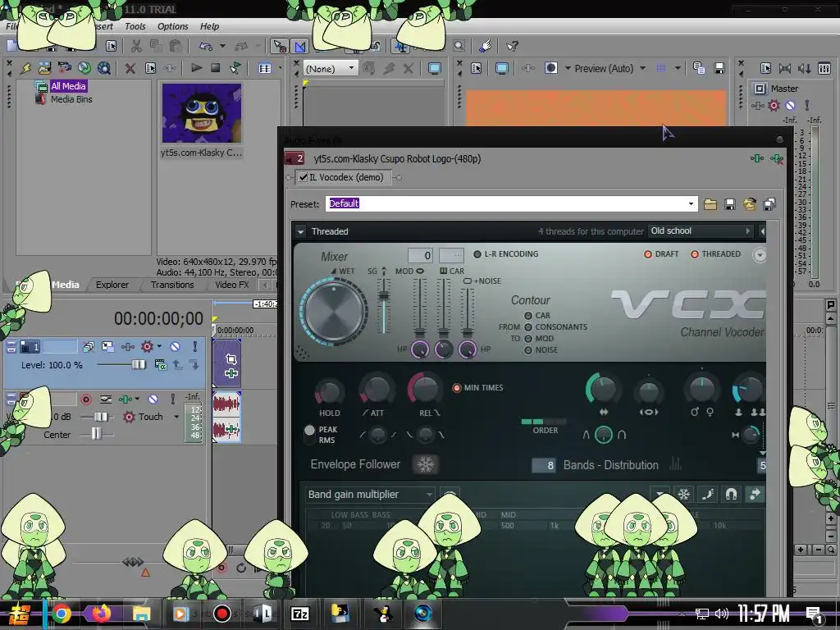Switch to Transitions tab

coord(172,285)
